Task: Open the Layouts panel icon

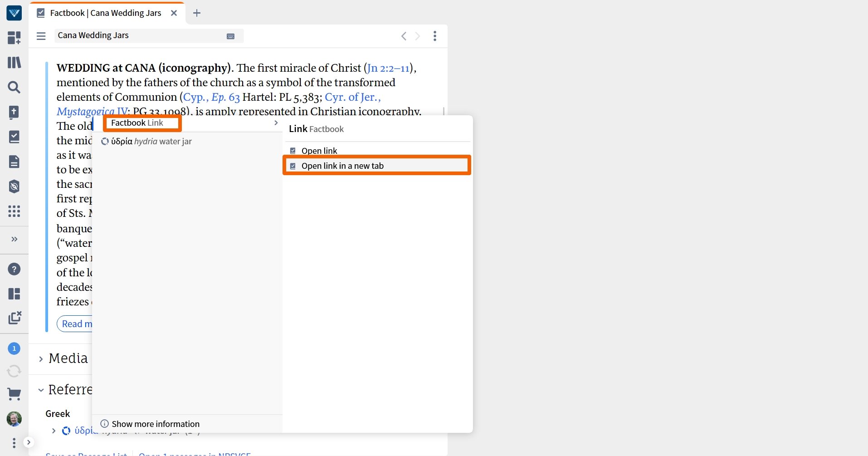Action: 14,294
